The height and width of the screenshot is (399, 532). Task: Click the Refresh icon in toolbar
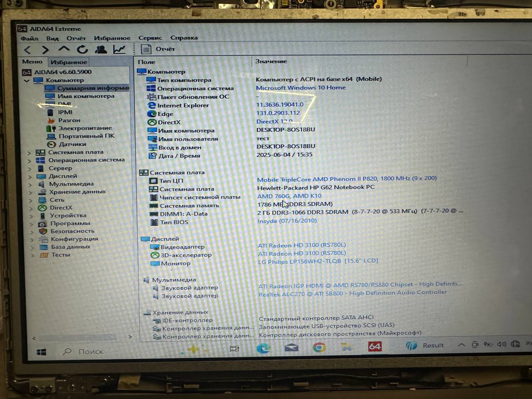tap(82, 49)
